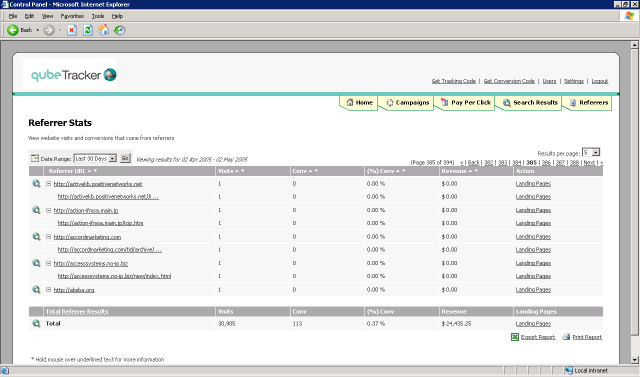This screenshot has width=640, height=377.
Task: Switch to the Search Results tab
Action: coord(530,103)
